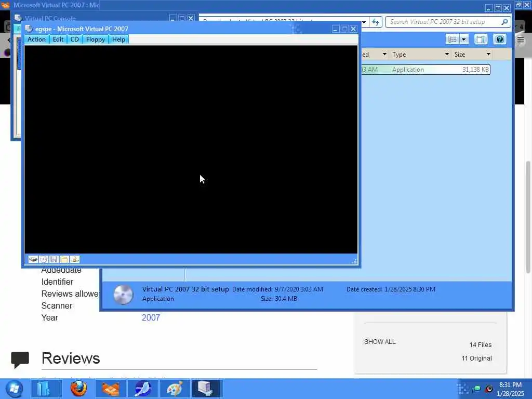Click inside the black virtual machine screen
Screen dimensions: 532x399
[x=191, y=149]
